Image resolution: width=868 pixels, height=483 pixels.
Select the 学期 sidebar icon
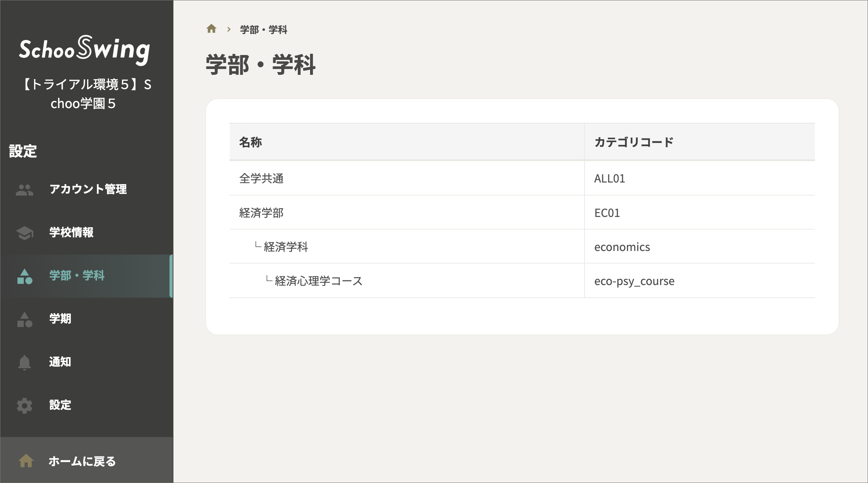pyautogui.click(x=25, y=319)
